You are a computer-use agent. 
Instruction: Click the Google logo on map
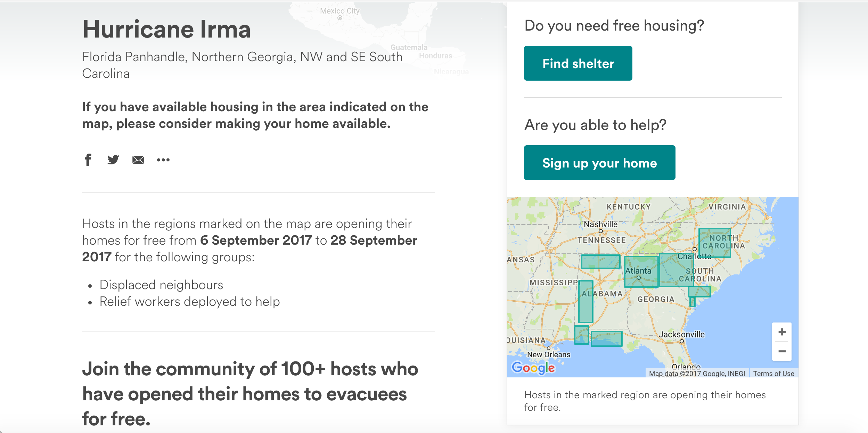pyautogui.click(x=533, y=368)
